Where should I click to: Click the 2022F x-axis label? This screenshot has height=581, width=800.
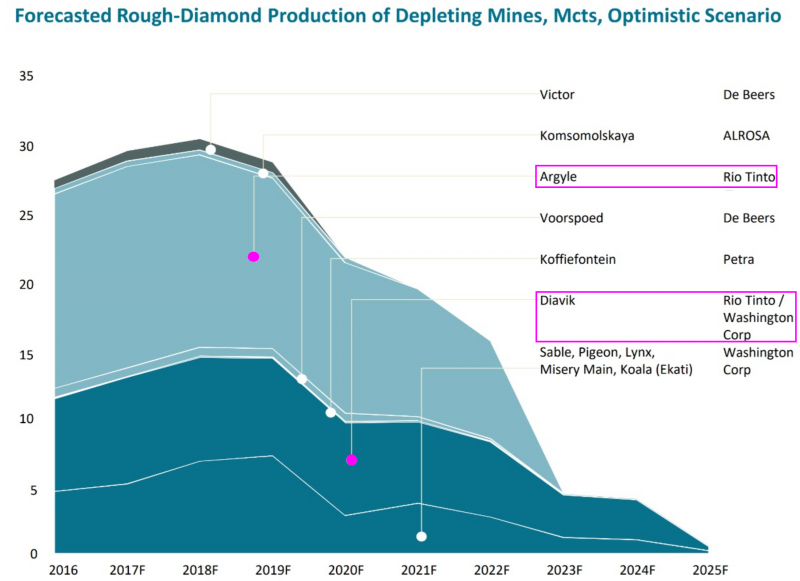click(492, 570)
